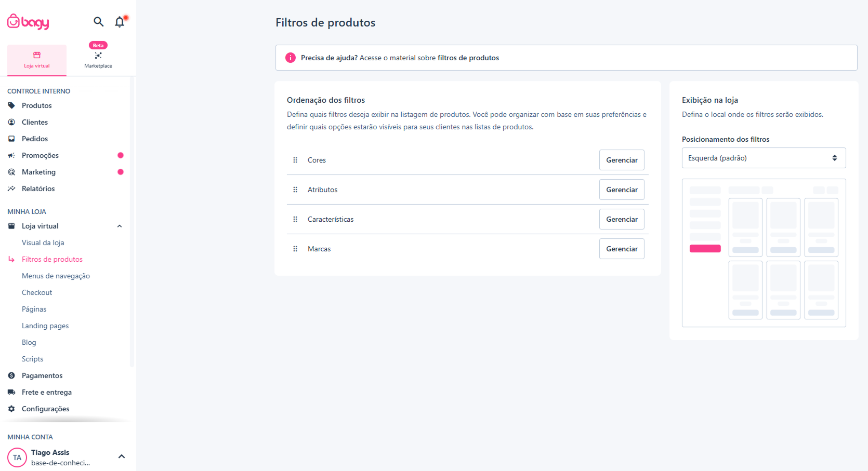Open the Posicionamento dos filtros dropdown

pyautogui.click(x=764, y=158)
